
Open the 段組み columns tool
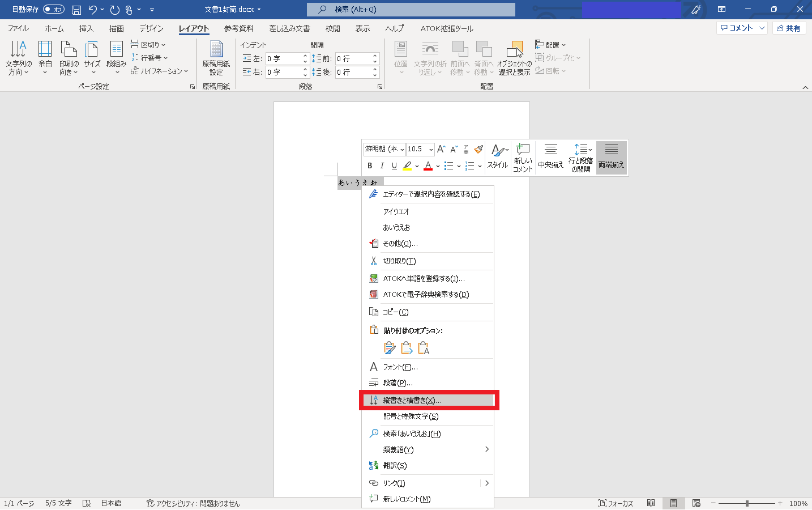(x=116, y=58)
